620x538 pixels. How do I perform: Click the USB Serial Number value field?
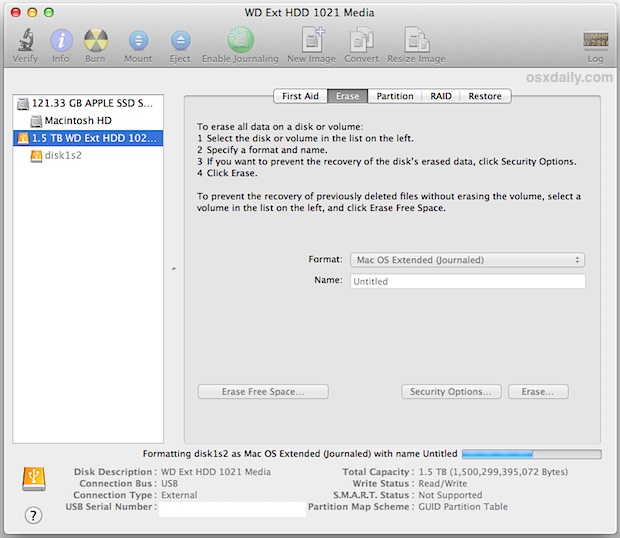[232, 509]
